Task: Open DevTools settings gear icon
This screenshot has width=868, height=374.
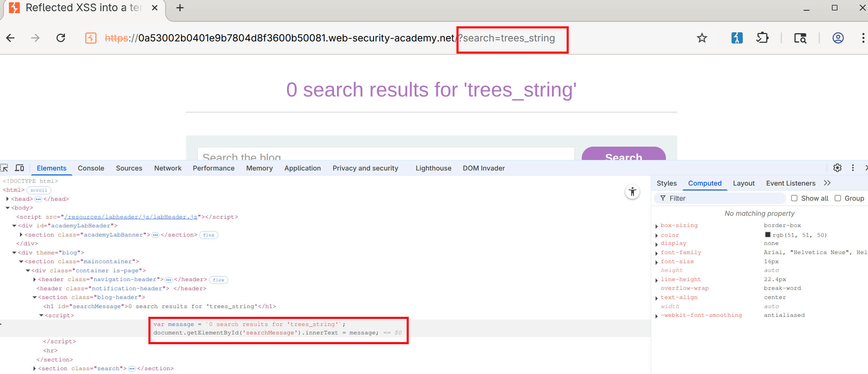Action: tap(837, 168)
